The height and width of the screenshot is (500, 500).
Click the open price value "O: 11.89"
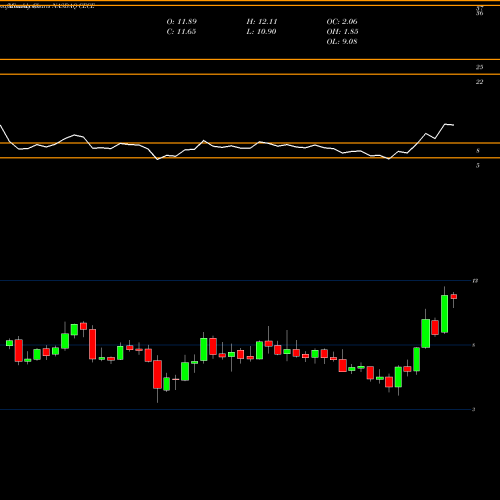182,22
